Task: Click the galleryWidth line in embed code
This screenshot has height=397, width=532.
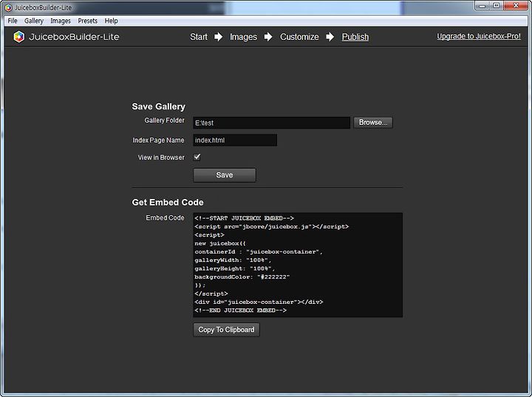Action: 233,260
